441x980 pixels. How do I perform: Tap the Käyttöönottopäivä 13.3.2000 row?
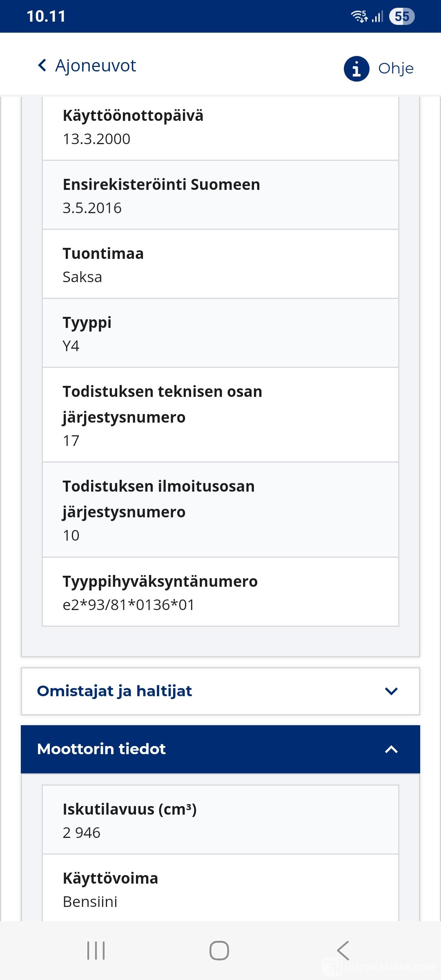pyautogui.click(x=220, y=128)
